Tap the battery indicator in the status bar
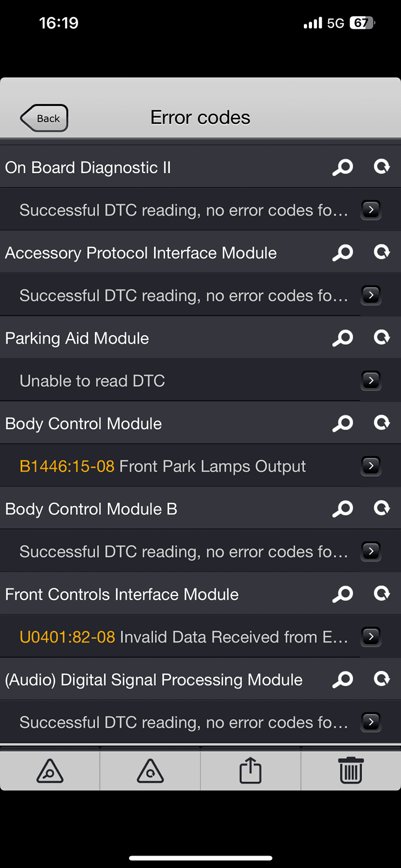401x868 pixels. pos(362,23)
